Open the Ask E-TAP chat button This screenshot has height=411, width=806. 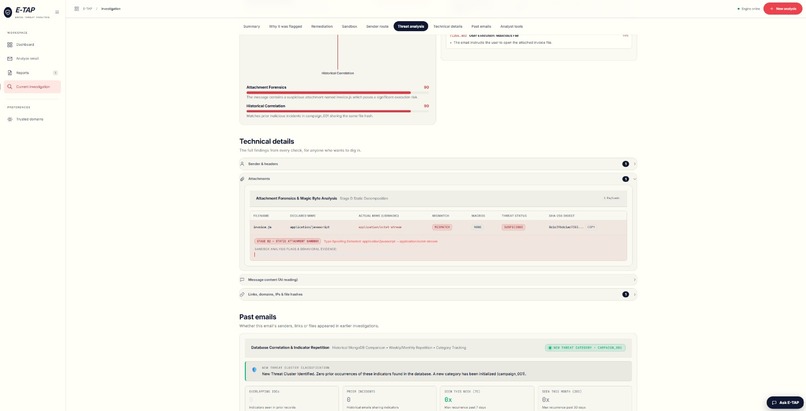pyautogui.click(x=785, y=403)
